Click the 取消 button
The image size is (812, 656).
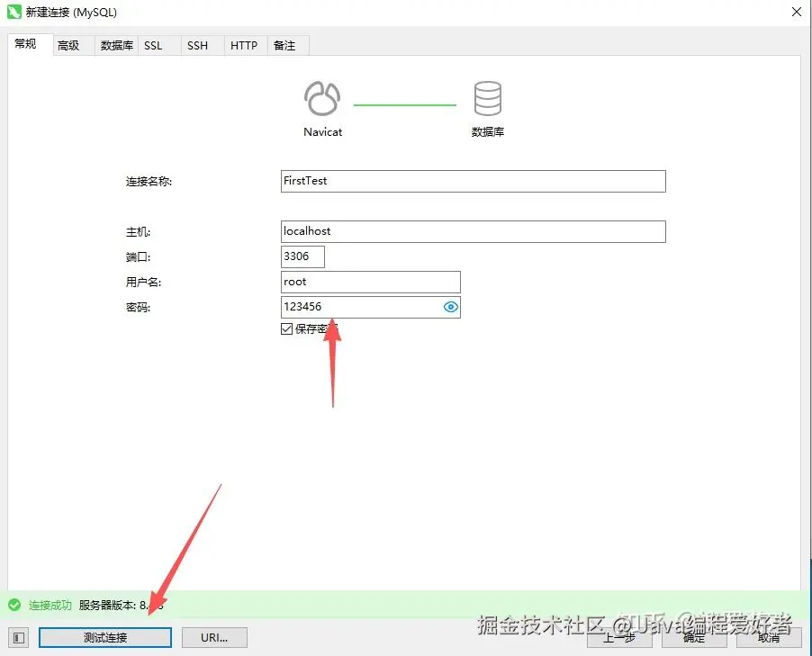(x=769, y=638)
